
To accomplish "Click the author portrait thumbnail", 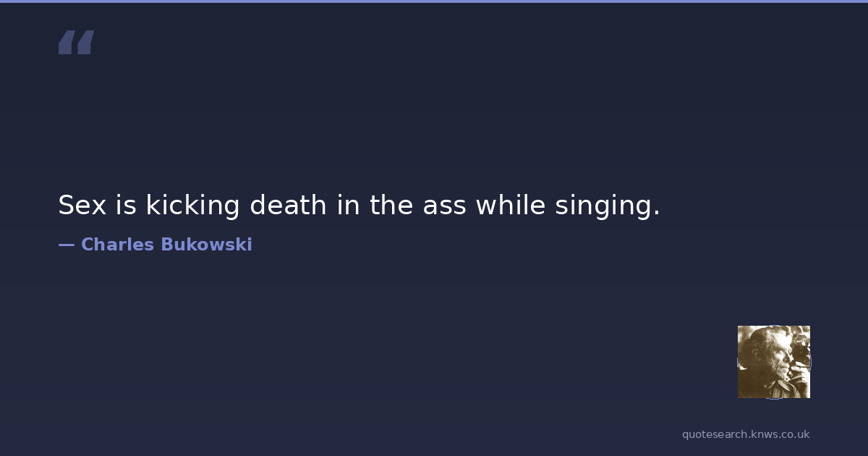I will pos(773,361).
